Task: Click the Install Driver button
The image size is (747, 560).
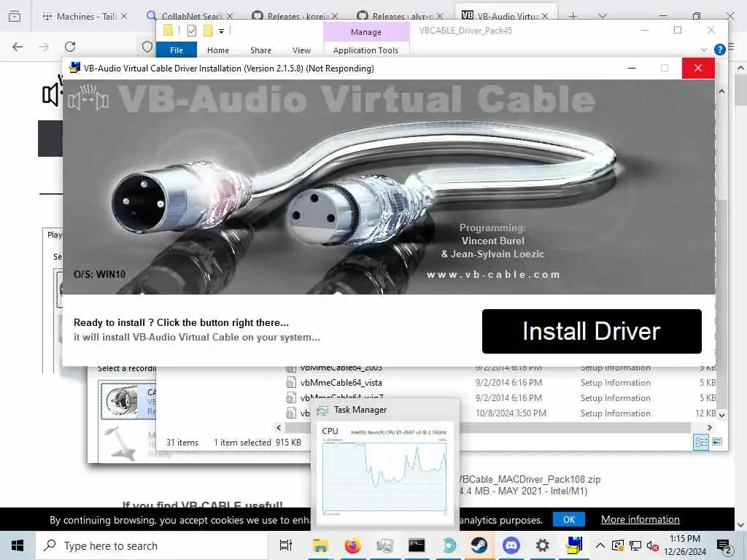Action: coord(591,331)
